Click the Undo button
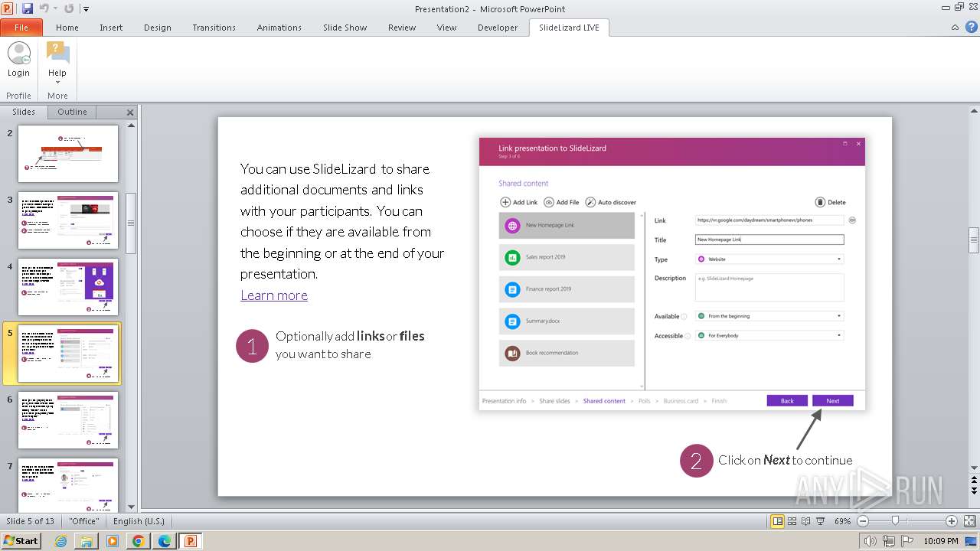Screen dimensions: 980x551 tap(44, 8)
